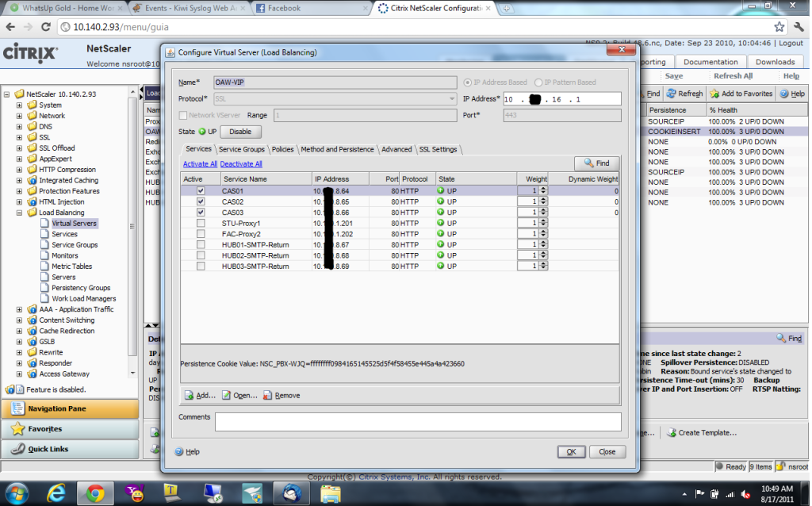Click the Refresh icon in the background toolbar
Screen dimensions: 812x506
pyautogui.click(x=671, y=94)
